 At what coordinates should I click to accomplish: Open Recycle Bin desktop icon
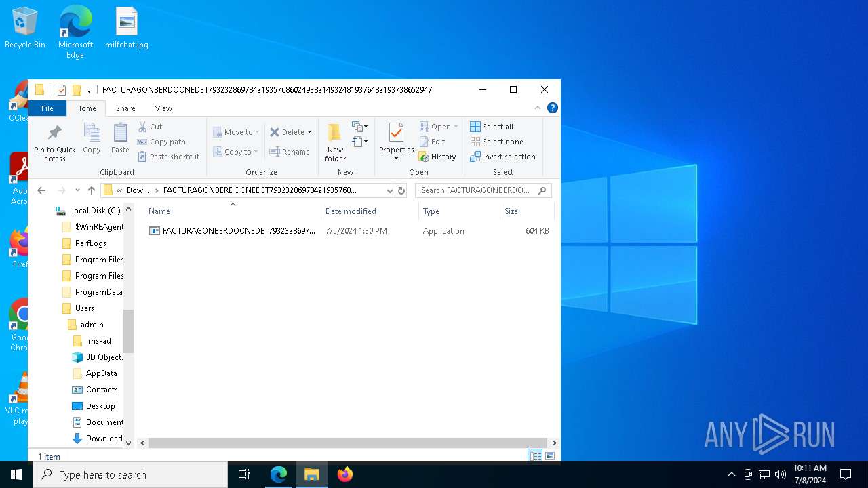(25, 28)
